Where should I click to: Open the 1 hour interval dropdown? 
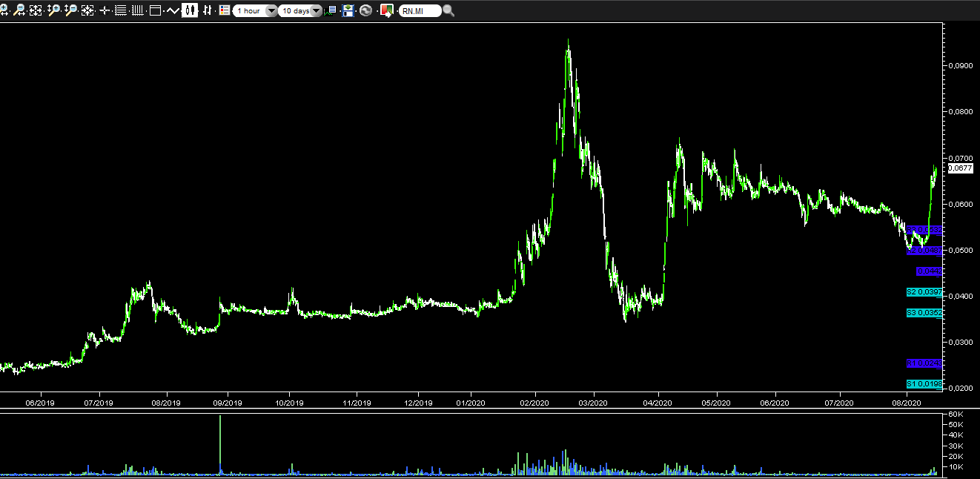[254, 11]
